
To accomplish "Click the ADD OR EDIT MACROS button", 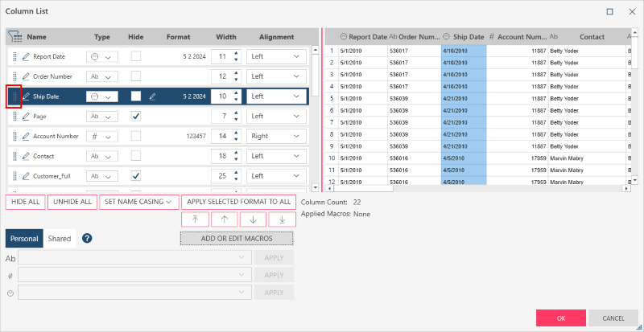I will (237, 239).
